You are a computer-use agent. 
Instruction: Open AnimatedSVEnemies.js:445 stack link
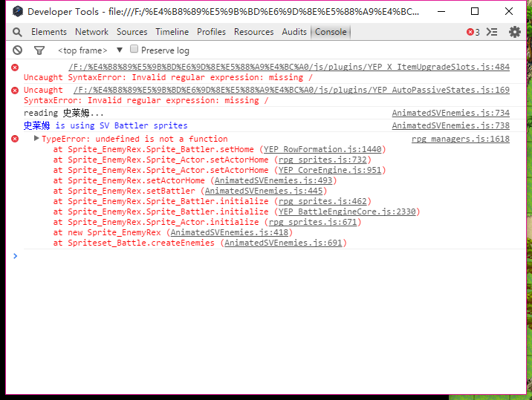pyautogui.click(x=264, y=191)
